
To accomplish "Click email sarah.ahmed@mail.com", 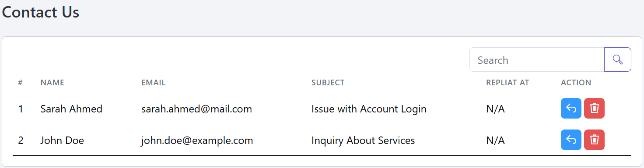I will click(196, 109).
